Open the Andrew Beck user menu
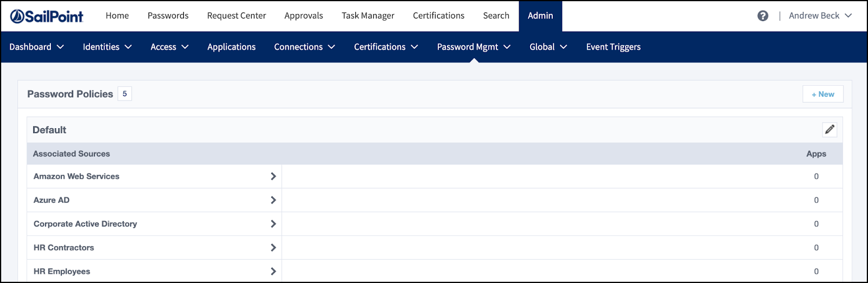 (820, 16)
